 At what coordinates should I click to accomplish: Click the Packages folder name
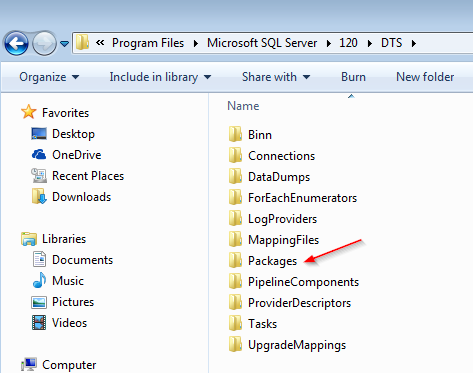click(273, 261)
